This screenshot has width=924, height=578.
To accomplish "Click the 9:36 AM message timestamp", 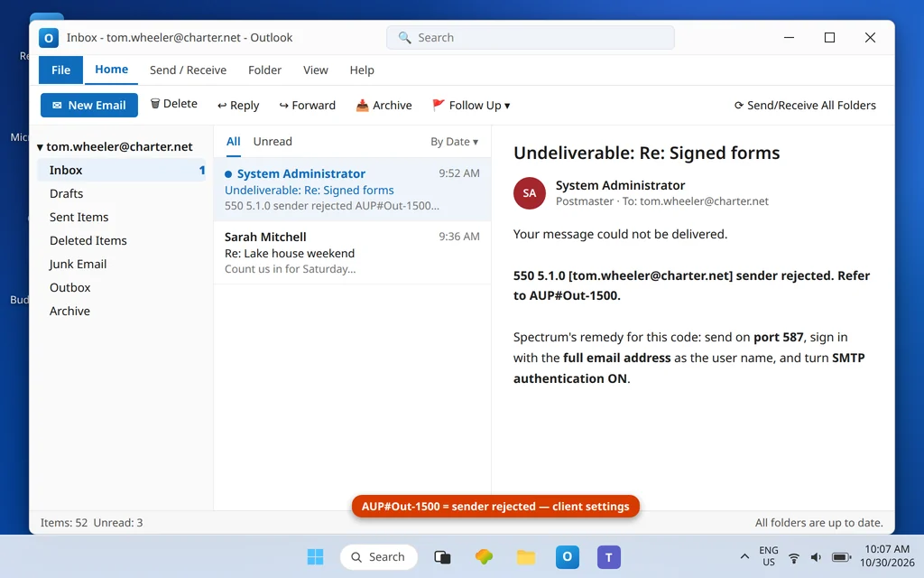I will [x=459, y=237].
